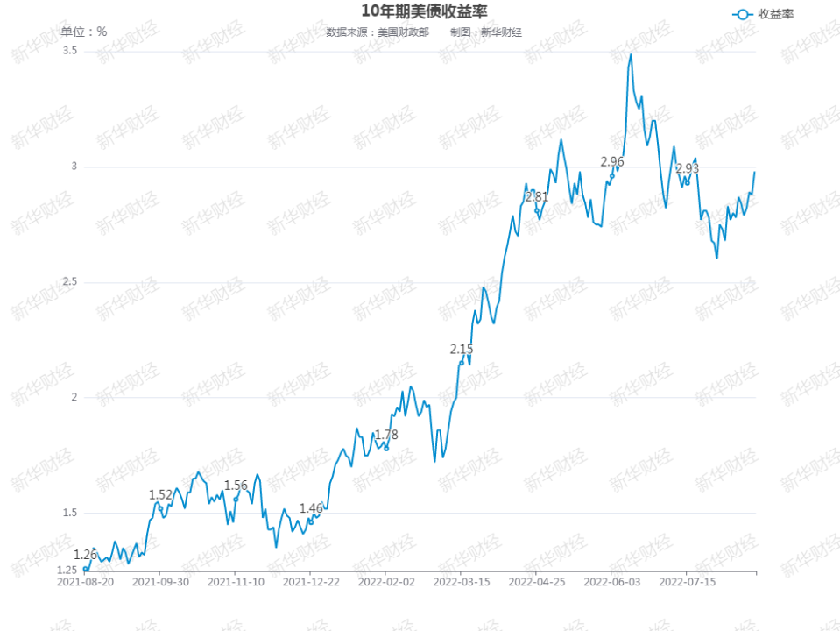Screen dimensions: 840x631
Task: Click the 收益率 legend text label
Action: click(775, 14)
